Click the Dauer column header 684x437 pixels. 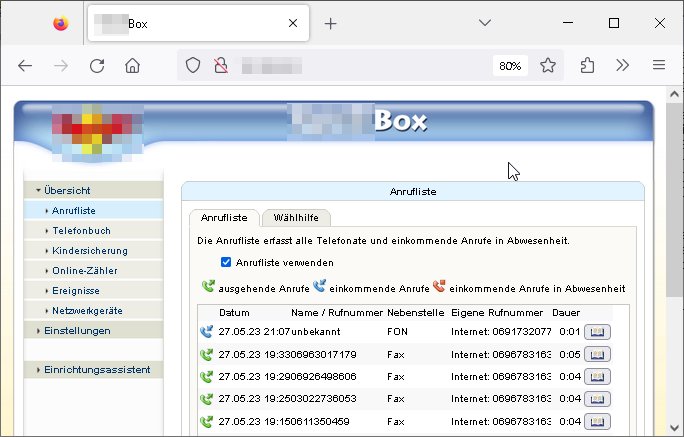click(x=566, y=313)
